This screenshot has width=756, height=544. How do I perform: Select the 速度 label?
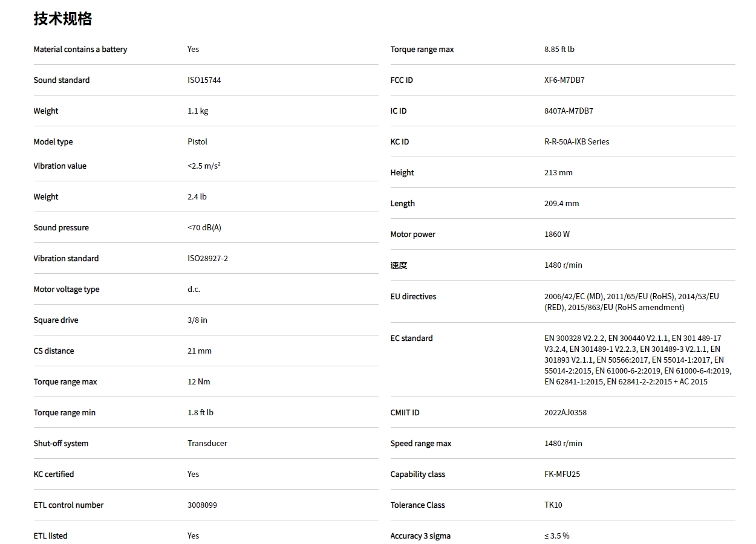(x=399, y=265)
